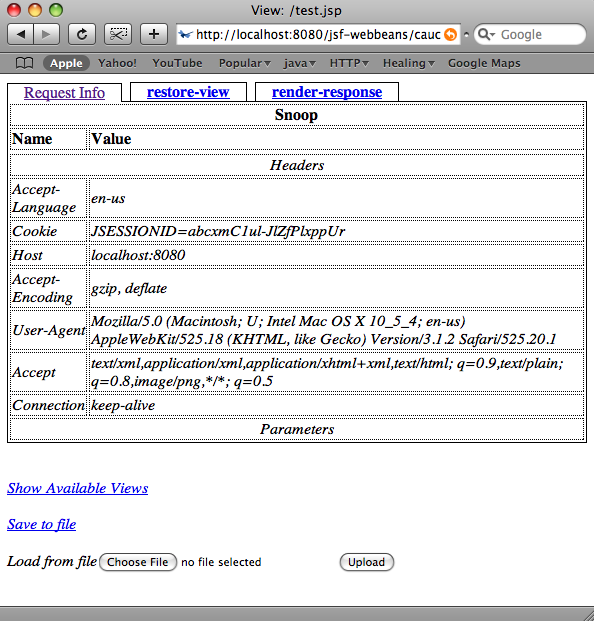
Task: Click the Save to file link
Action: 42,524
